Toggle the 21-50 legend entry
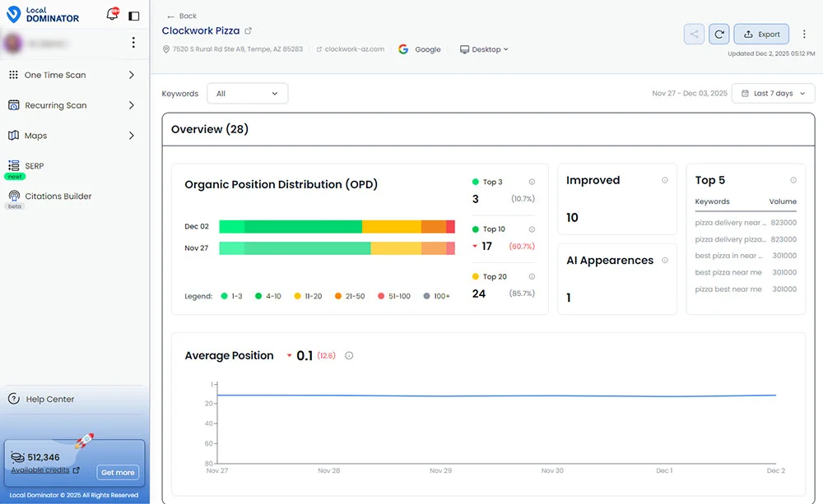This screenshot has height=504, width=823. 350,296
